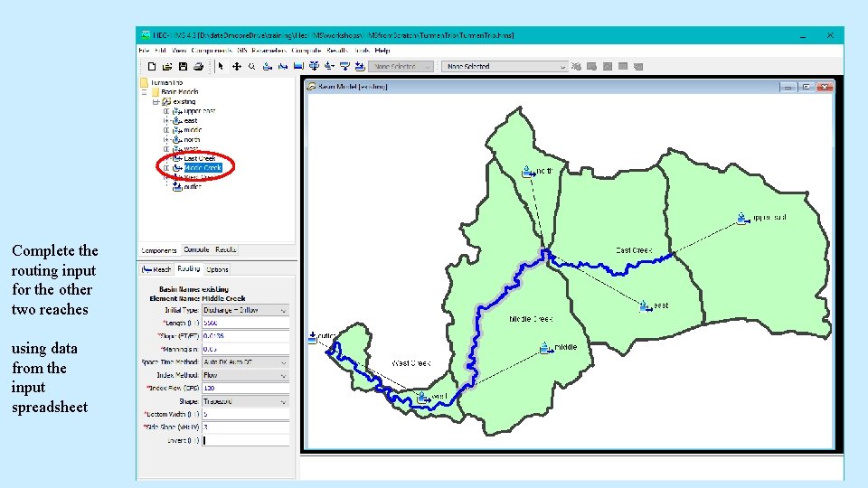Select Middle Creek reach in tree
This screenshot has width=868, height=488.
[203, 168]
